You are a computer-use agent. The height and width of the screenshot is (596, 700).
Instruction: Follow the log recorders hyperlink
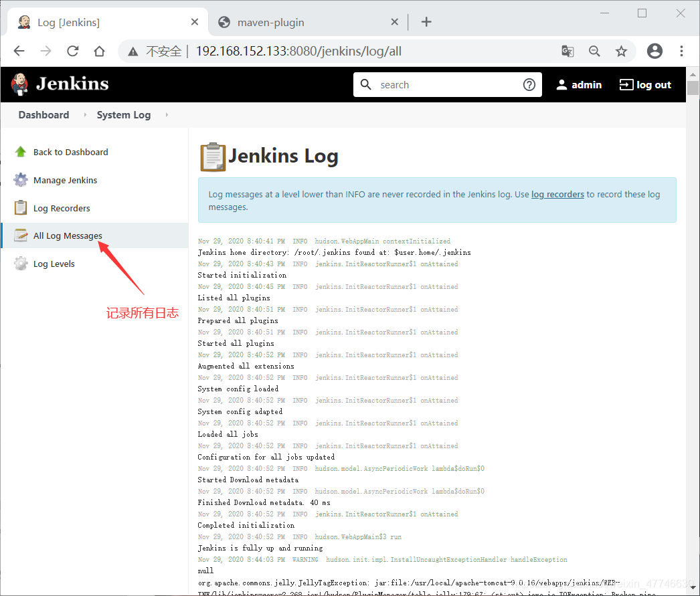pos(557,194)
